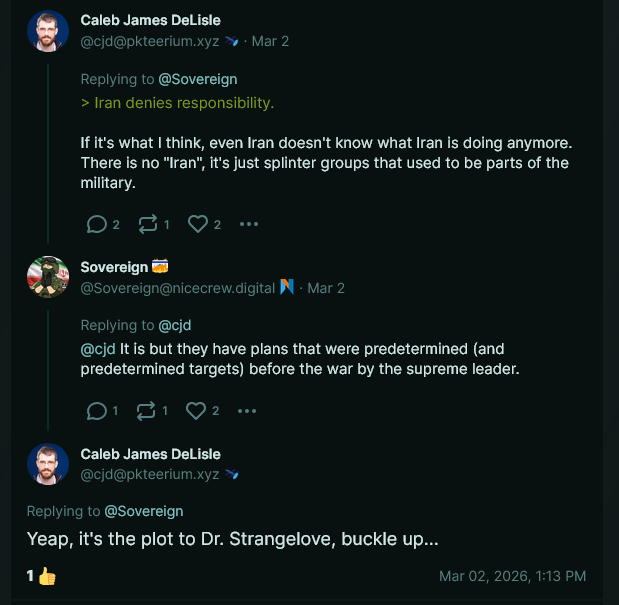Screen dimensions: 619x605
Task: Click the @cjd mention in Sovereign's reply
Action: (x=98, y=349)
